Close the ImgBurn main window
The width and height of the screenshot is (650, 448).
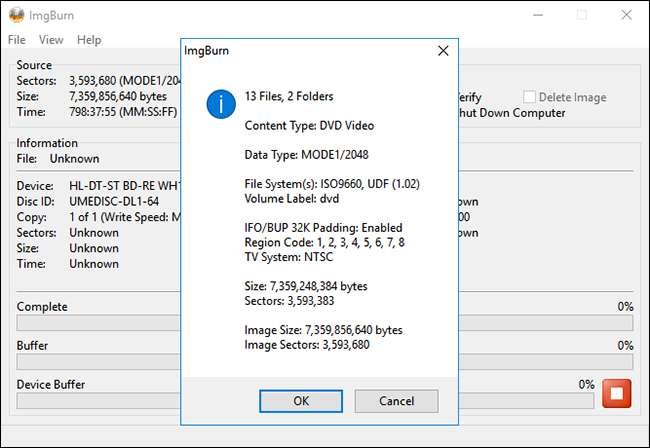[627, 15]
